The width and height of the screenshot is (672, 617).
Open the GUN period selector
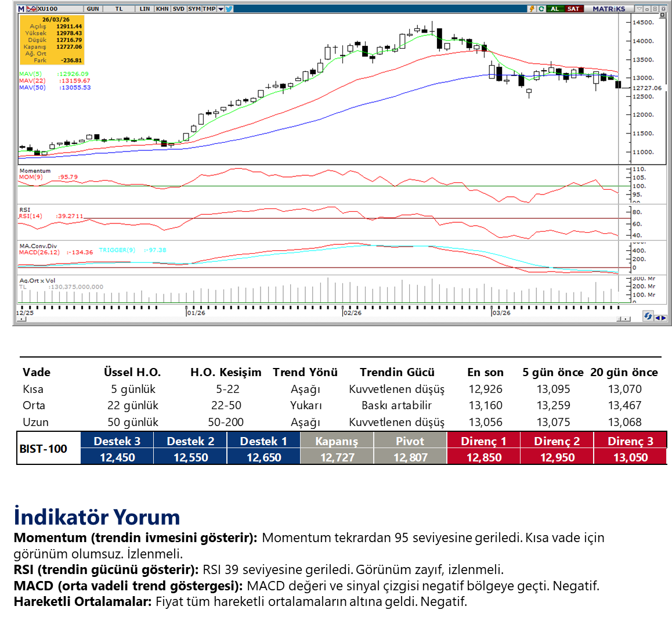pos(93,9)
